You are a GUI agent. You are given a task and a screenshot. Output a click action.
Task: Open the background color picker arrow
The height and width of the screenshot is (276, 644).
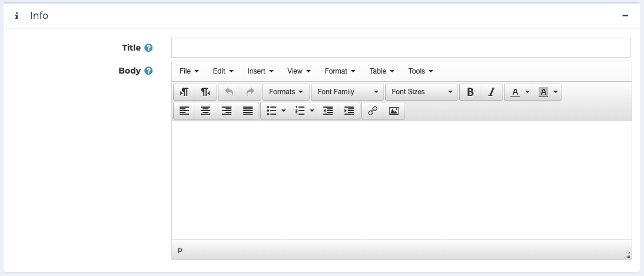(555, 92)
